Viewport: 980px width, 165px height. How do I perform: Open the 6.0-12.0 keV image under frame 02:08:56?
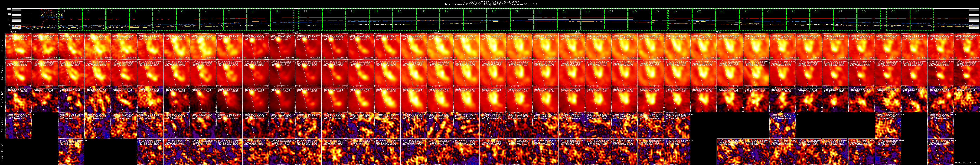pyautogui.click(x=18, y=73)
